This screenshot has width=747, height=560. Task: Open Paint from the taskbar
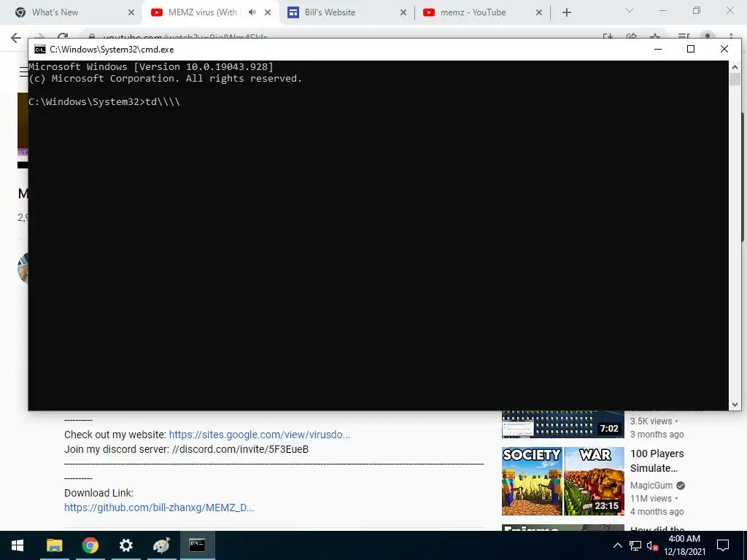click(161, 545)
